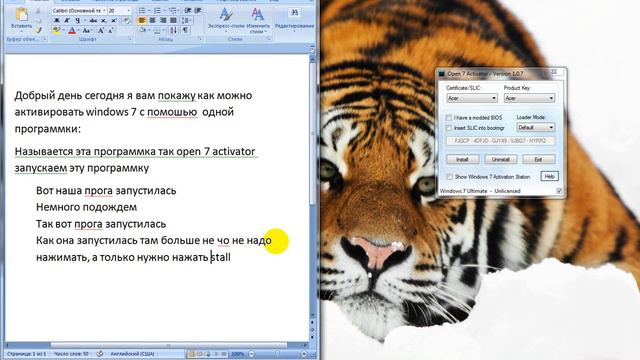Open the font size dropdown showing 20
This screenshot has height=360, width=640.
(129, 10)
